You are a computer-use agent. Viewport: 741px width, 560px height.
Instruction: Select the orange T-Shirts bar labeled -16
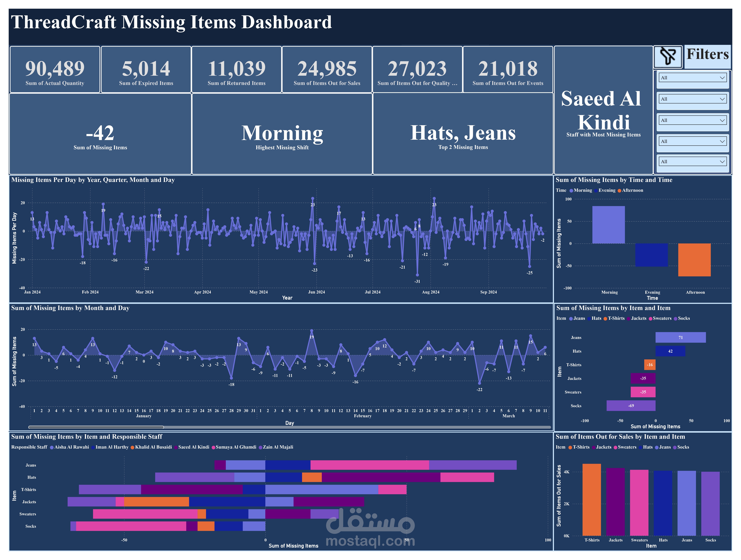[650, 365]
